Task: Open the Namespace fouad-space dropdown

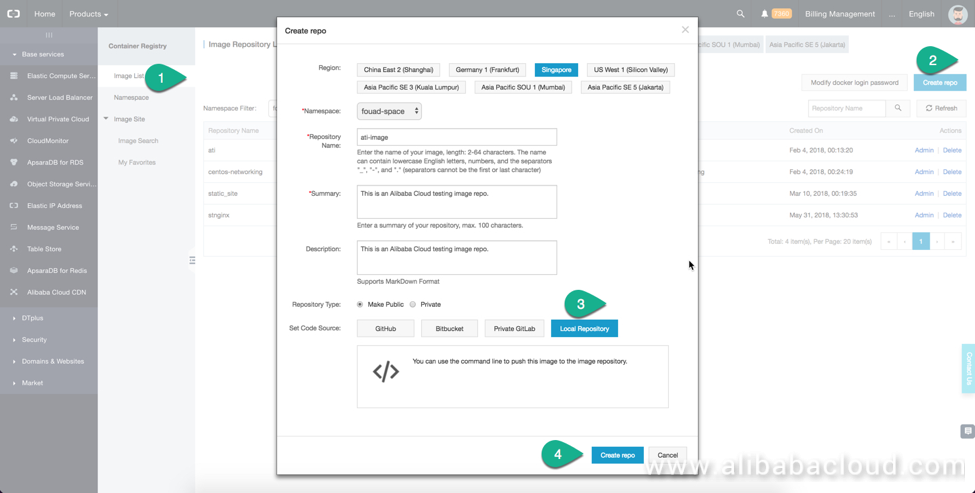Action: coord(389,111)
